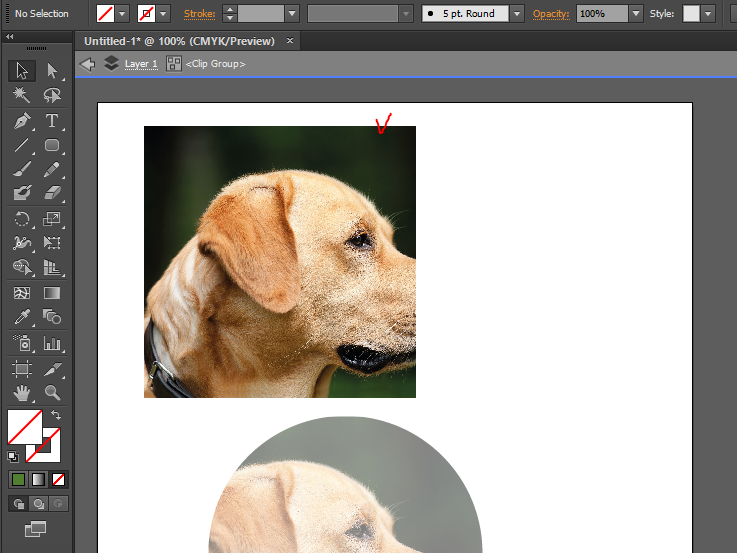Screen dimensions: 737x553
Task: Open the stroke color dropdown in control bar
Action: [x=163, y=14]
